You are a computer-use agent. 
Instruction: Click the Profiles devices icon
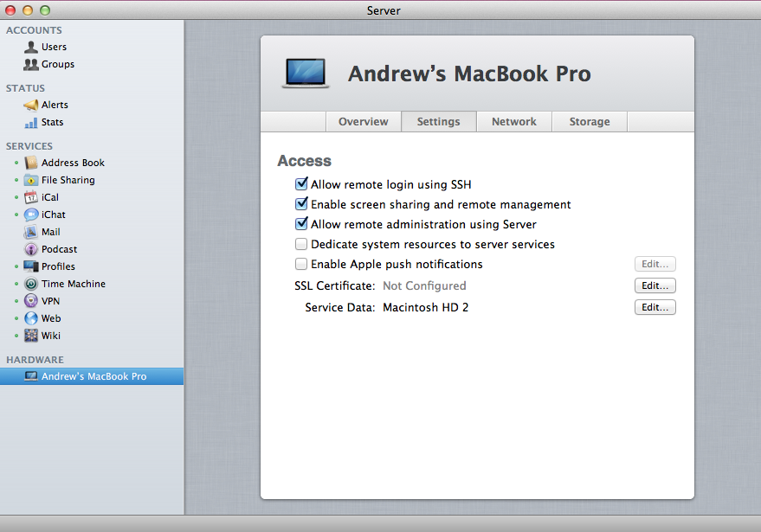[31, 266]
